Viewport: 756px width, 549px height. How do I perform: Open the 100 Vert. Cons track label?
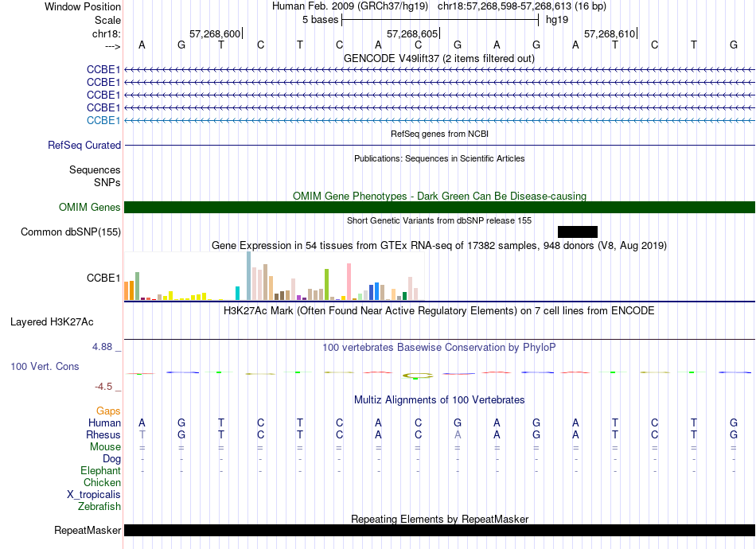45,366
